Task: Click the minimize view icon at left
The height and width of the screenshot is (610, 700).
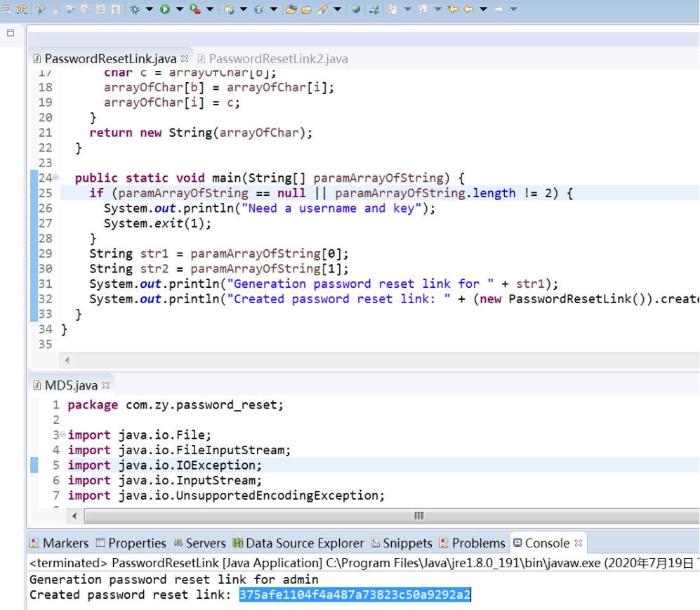Action: 11,32
